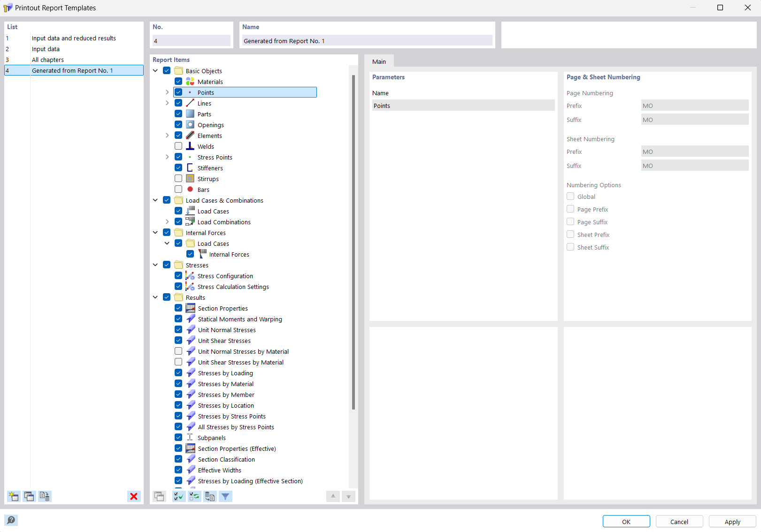Image resolution: width=761 pixels, height=532 pixels.
Task: Move the report item down
Action: (348, 496)
